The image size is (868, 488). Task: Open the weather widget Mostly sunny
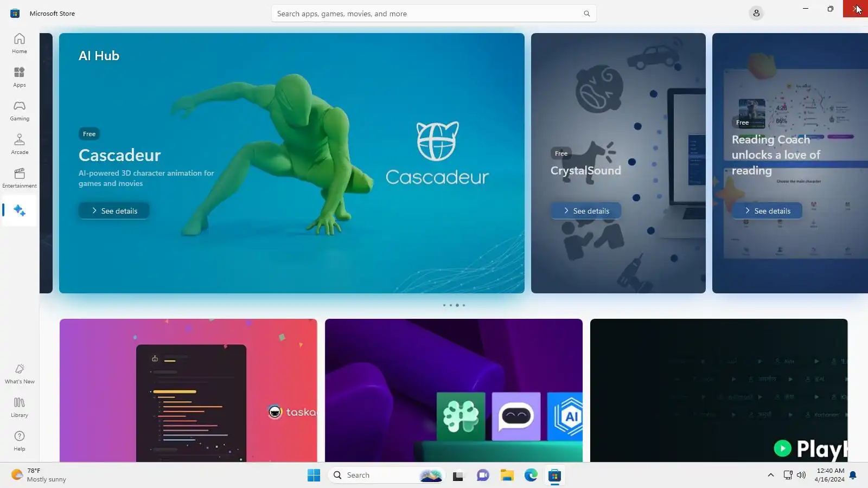pyautogui.click(x=39, y=476)
